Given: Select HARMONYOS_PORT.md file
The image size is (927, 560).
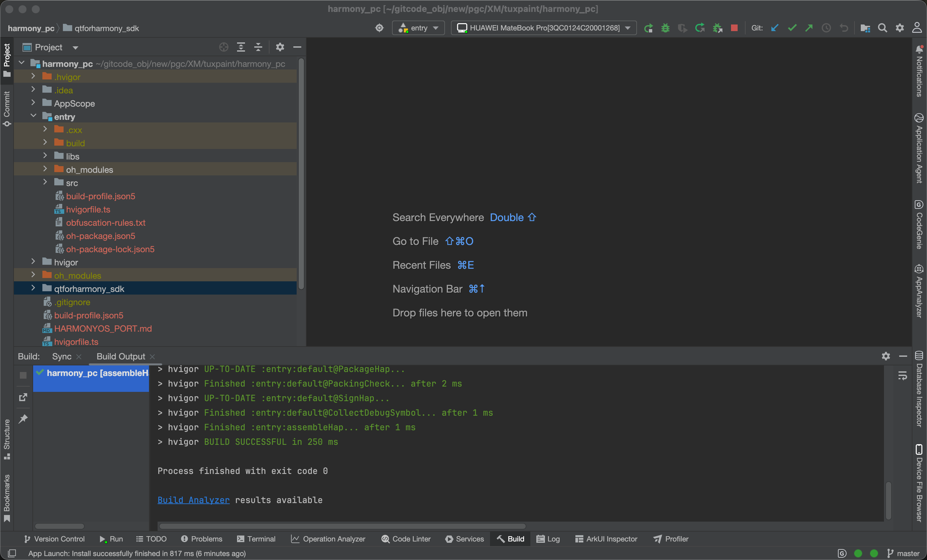Looking at the screenshot, I should pyautogui.click(x=103, y=328).
